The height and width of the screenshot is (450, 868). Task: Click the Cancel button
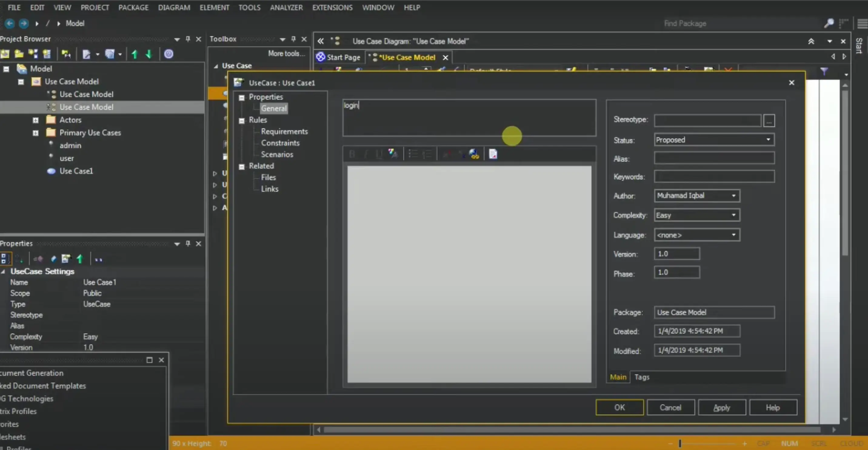[670, 407]
